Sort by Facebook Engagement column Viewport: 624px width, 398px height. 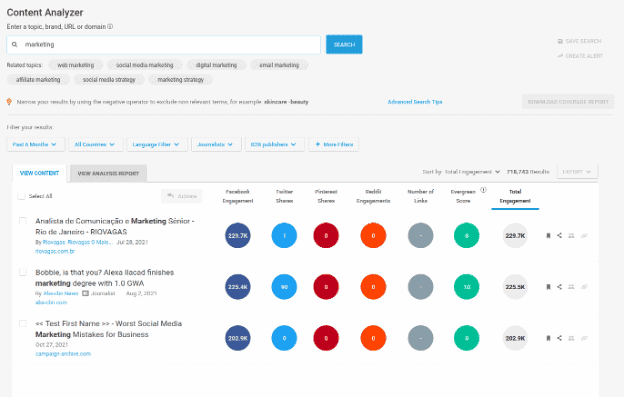(x=238, y=196)
